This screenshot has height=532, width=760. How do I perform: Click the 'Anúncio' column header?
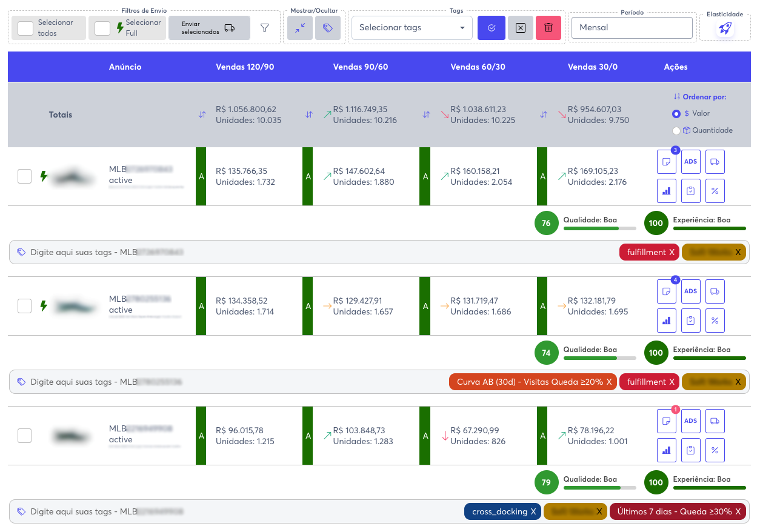(125, 67)
